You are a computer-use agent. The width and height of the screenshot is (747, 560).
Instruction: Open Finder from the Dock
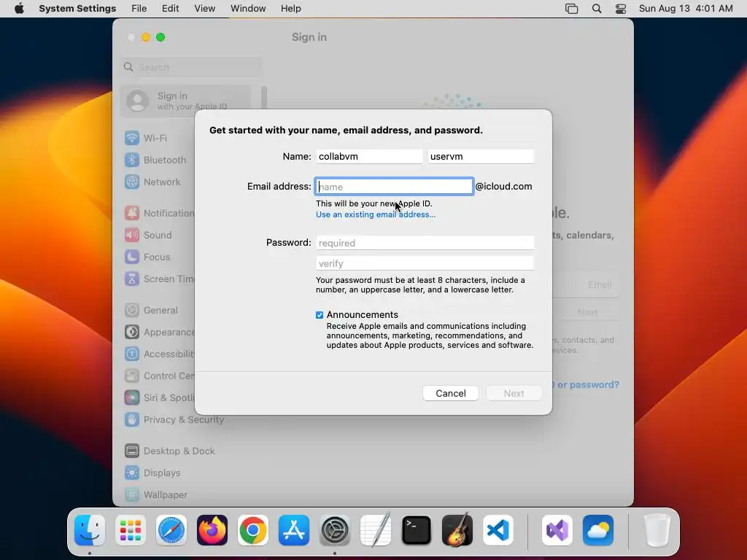tap(90, 530)
